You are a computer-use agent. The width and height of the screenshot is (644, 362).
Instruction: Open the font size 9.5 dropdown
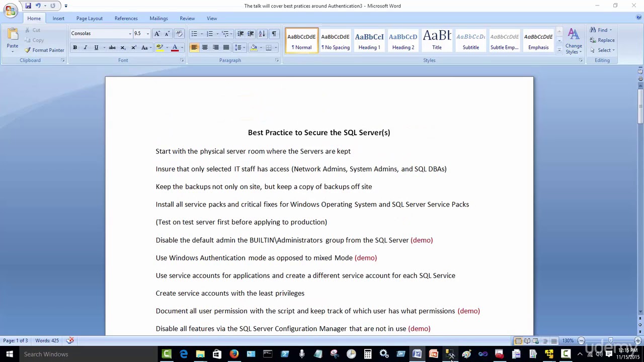pyautogui.click(x=147, y=34)
